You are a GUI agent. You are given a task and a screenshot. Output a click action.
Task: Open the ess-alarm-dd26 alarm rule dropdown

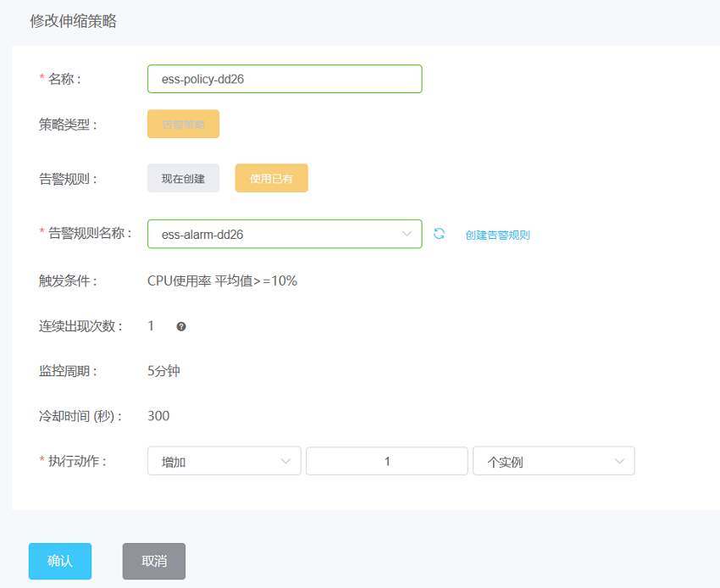[285, 235]
